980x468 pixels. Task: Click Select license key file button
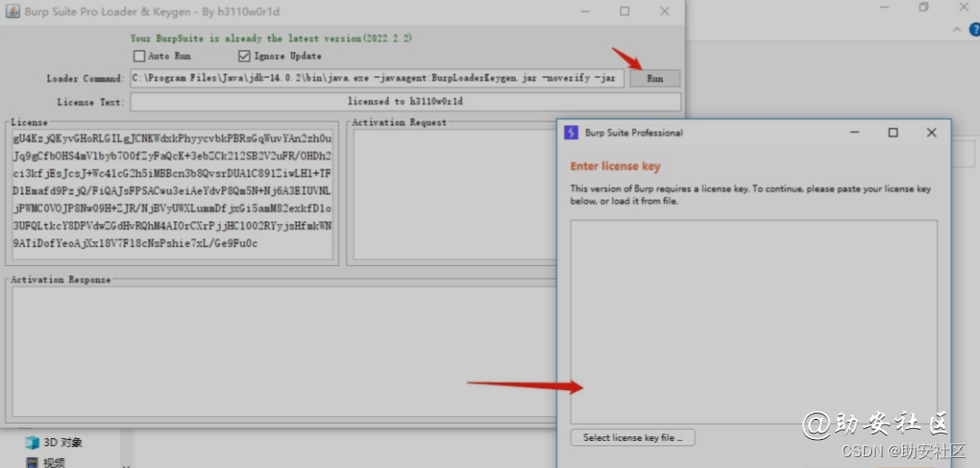click(x=632, y=438)
